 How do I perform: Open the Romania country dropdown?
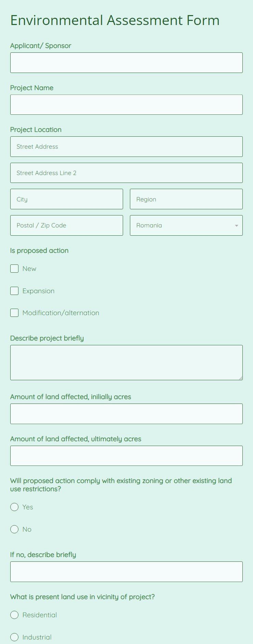(x=186, y=225)
